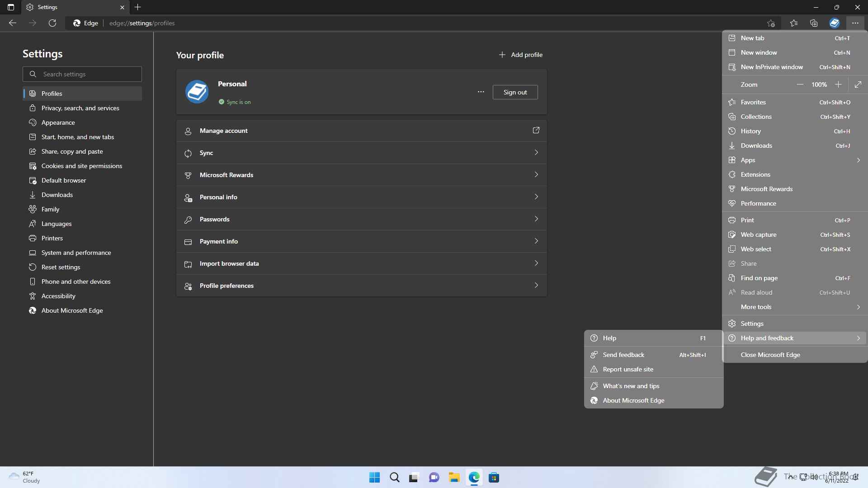
Task: Open Cookies and site permissions settings
Action: click(x=82, y=166)
